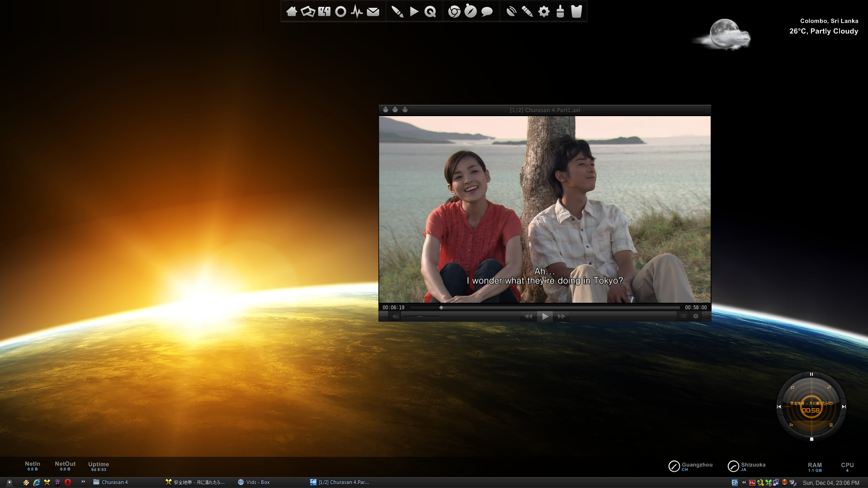This screenshot has width=868, height=488.
Task: Open the activity pulse monitor dock icon
Action: tap(357, 12)
